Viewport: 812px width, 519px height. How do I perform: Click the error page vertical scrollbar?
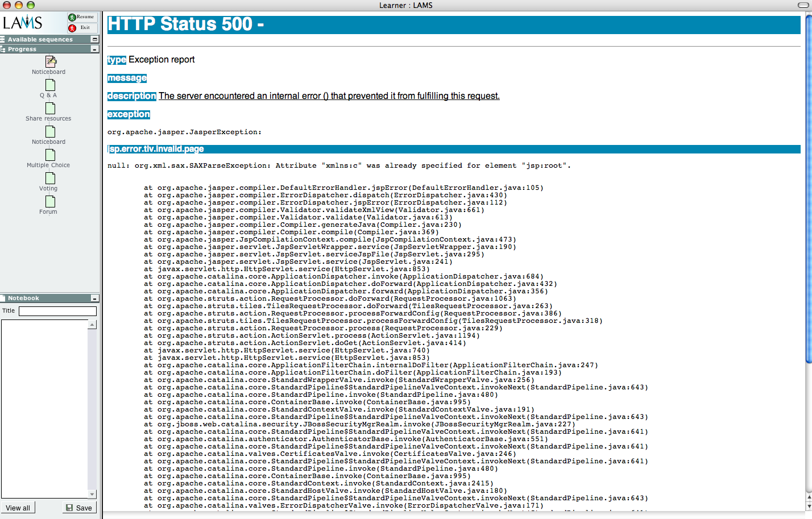[x=808, y=189]
